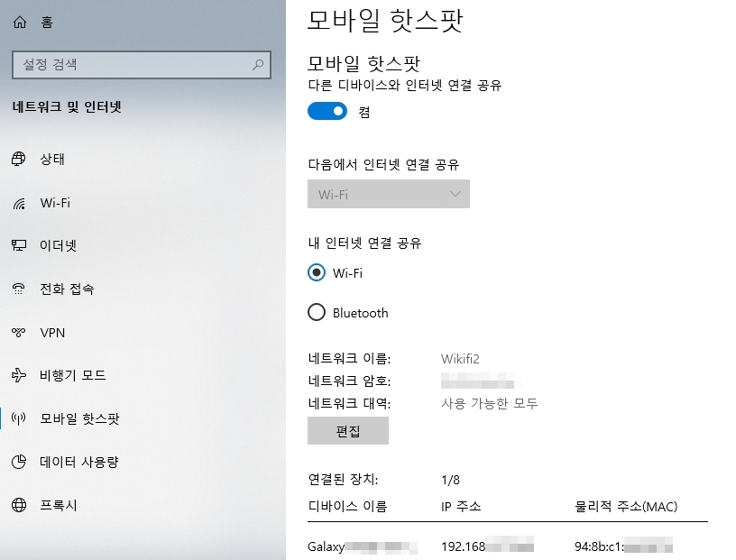Click the blurred network password value

[x=477, y=381]
